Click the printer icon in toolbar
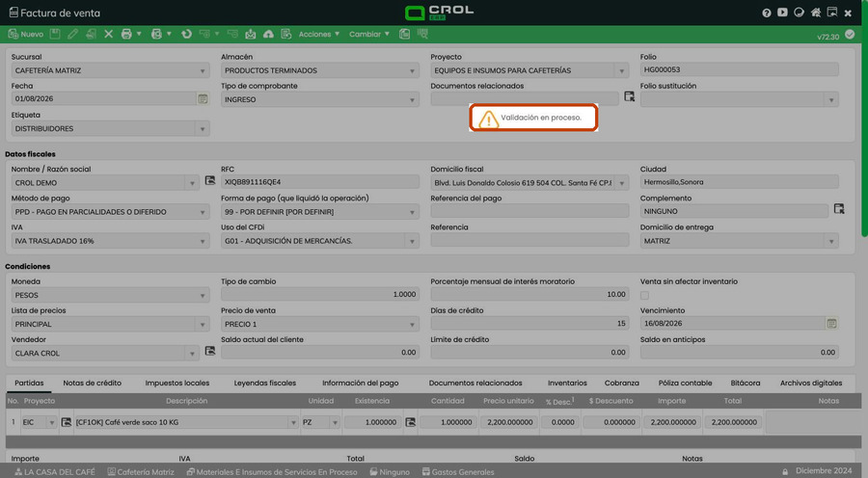The image size is (868, 478). [x=126, y=35]
